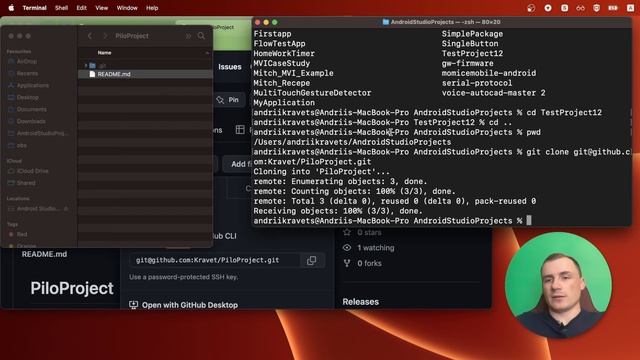The height and width of the screenshot is (360, 640).
Task: Click the SSH clone URL field
Action: 215,260
